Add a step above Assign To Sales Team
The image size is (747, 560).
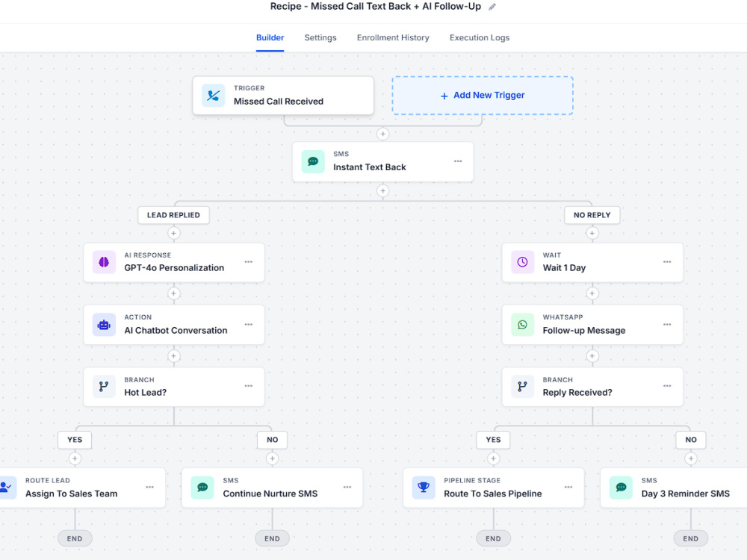(75, 458)
